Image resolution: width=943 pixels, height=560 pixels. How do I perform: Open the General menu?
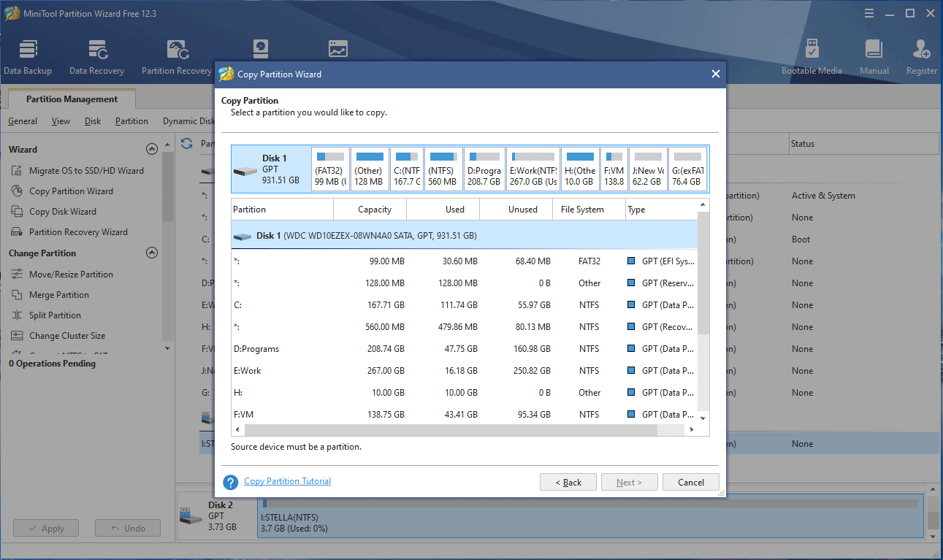[x=23, y=121]
